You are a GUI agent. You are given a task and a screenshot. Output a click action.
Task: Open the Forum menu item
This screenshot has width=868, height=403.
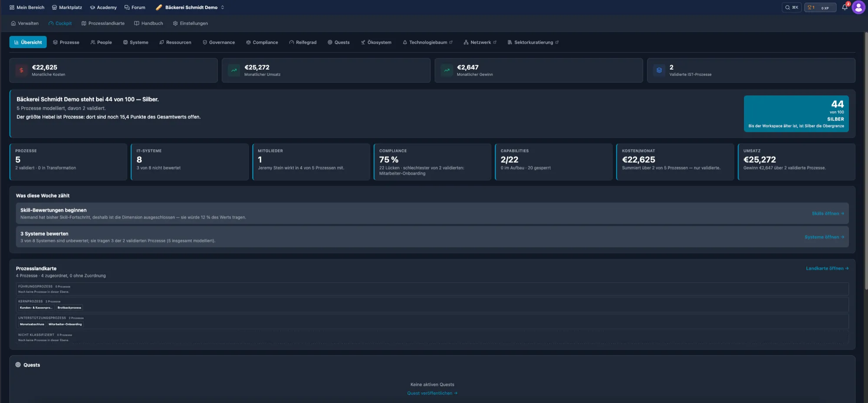[x=135, y=7]
